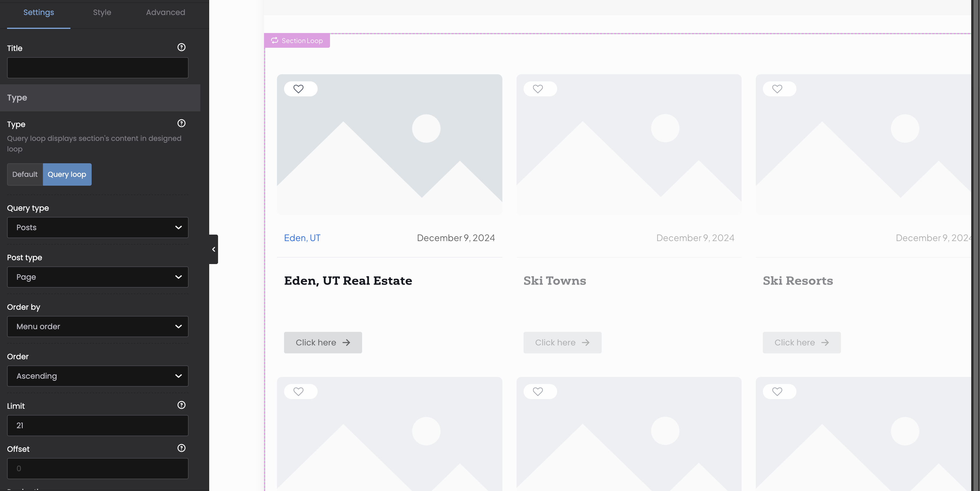Click the December 9, 2024 date on Ski Towns card
This screenshot has width=980, height=491.
point(695,238)
